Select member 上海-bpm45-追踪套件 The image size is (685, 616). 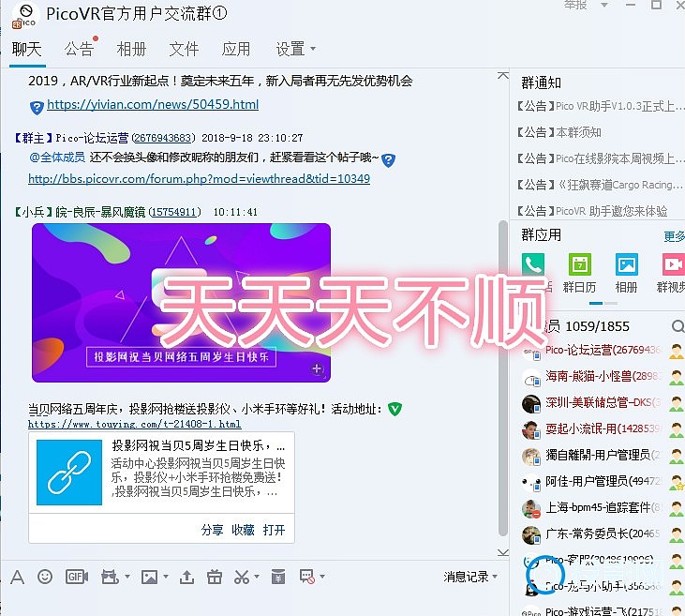[602, 507]
